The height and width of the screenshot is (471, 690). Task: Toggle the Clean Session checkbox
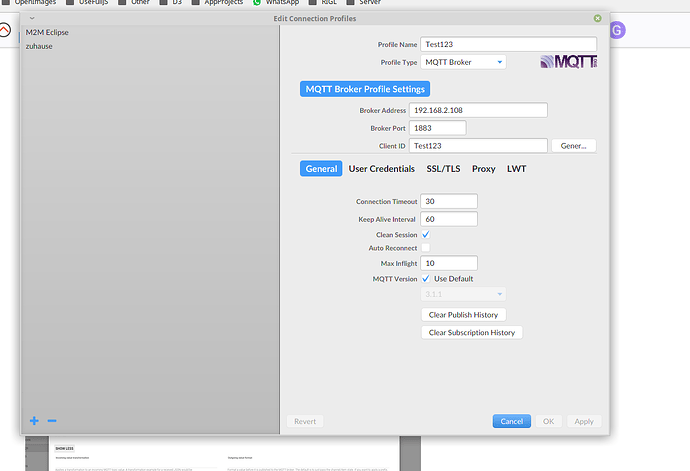pos(426,235)
